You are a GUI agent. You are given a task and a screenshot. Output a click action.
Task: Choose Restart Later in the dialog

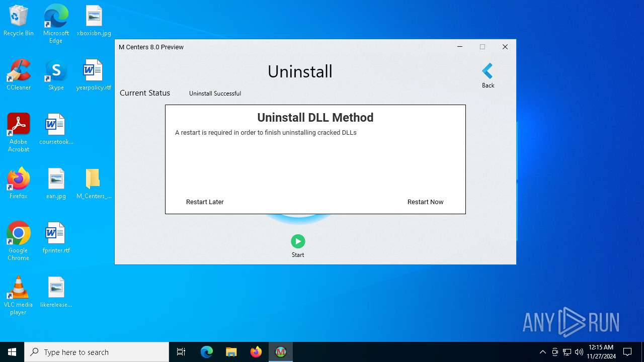(205, 202)
